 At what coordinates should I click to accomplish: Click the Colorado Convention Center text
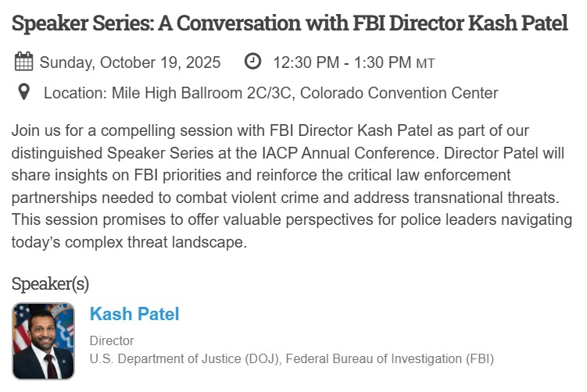(399, 93)
